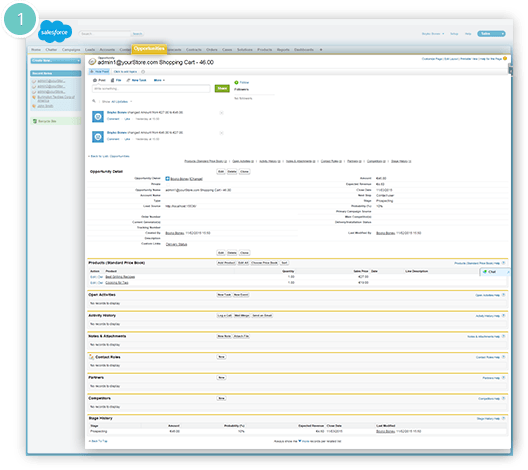
Task: Click the topics info icon beside Click to add topics
Action: 143,72
